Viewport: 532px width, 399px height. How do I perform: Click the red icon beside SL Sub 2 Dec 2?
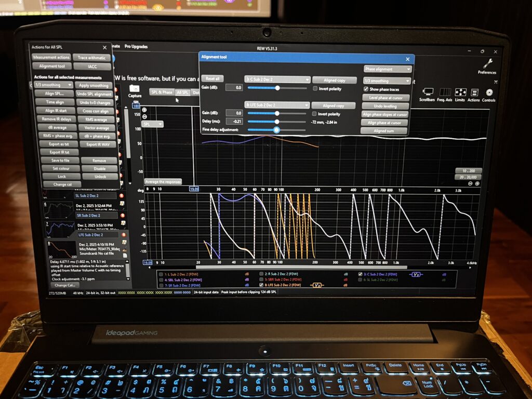tap(121, 196)
